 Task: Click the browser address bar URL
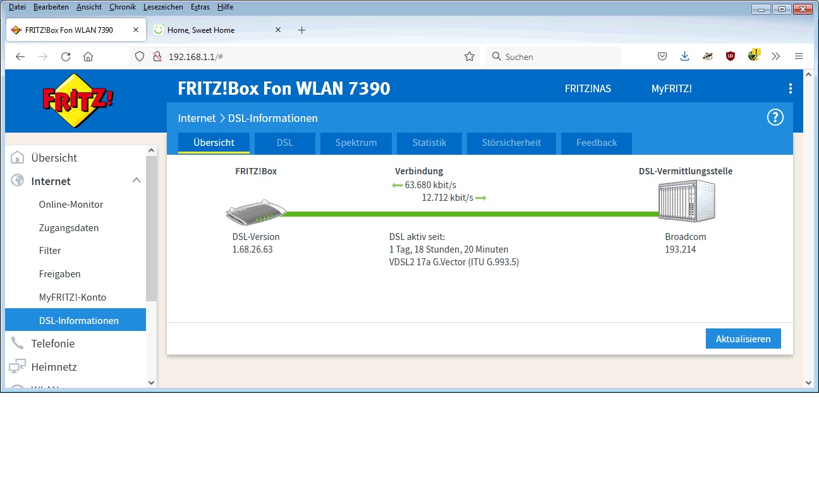196,57
